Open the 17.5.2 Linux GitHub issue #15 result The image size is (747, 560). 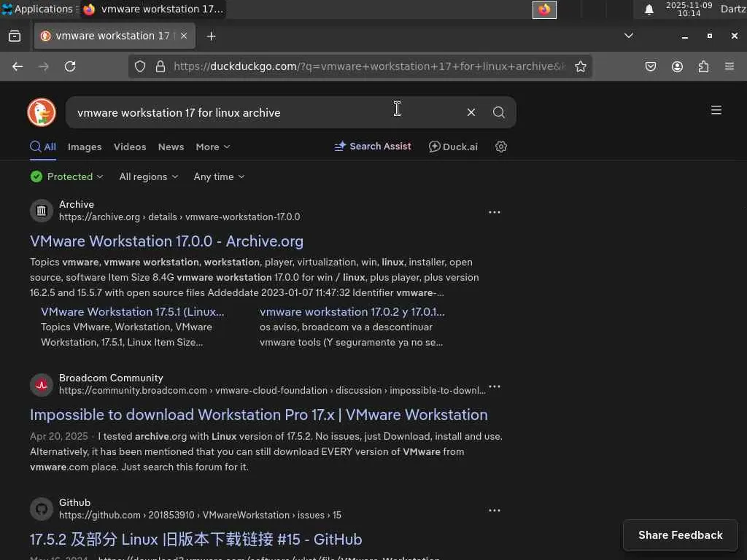click(x=196, y=540)
